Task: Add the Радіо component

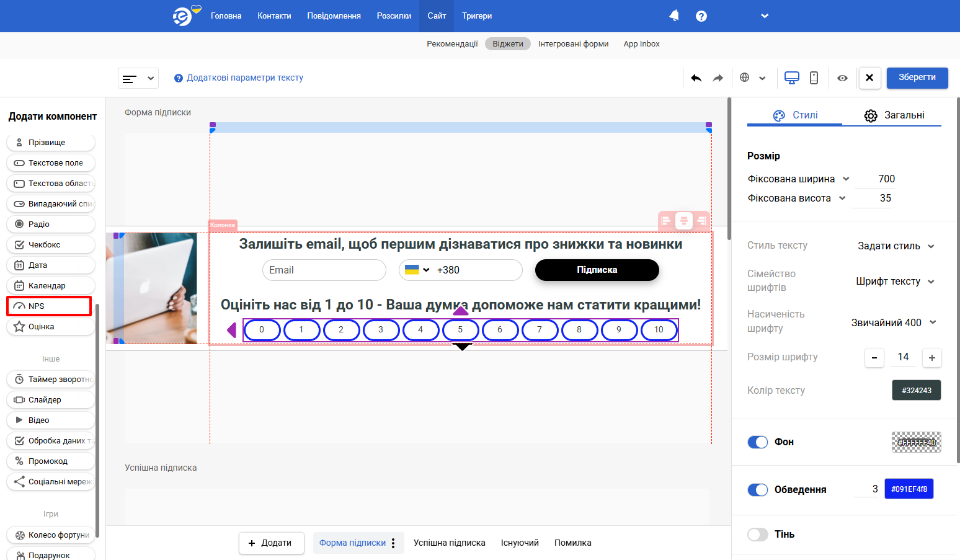Action: pos(51,224)
